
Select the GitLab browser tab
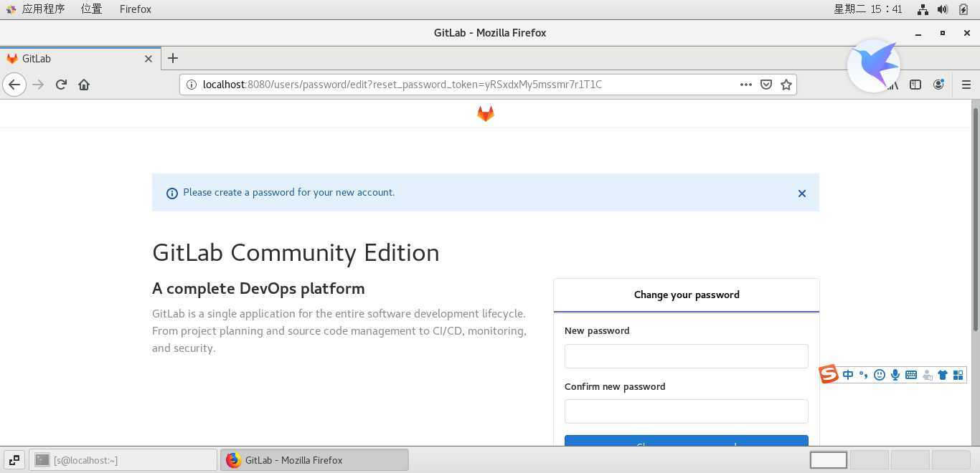pos(79,59)
